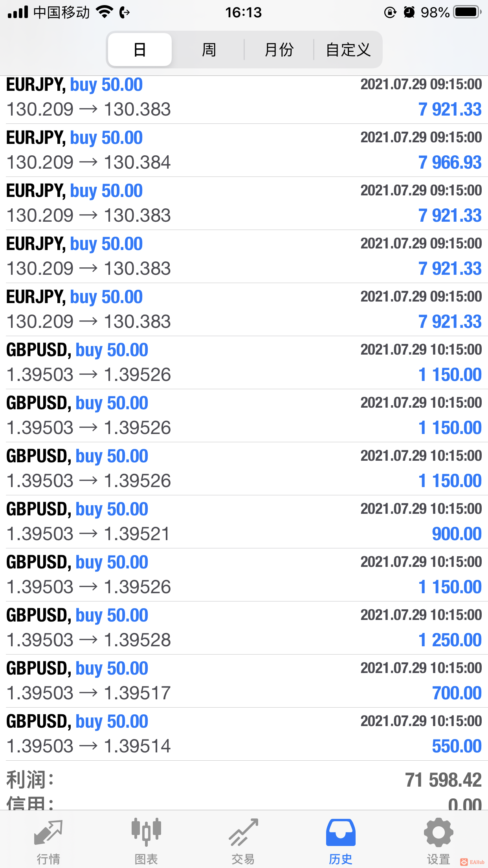The image size is (488, 868).
Task: Tap the alarm clock status icon
Action: click(409, 12)
